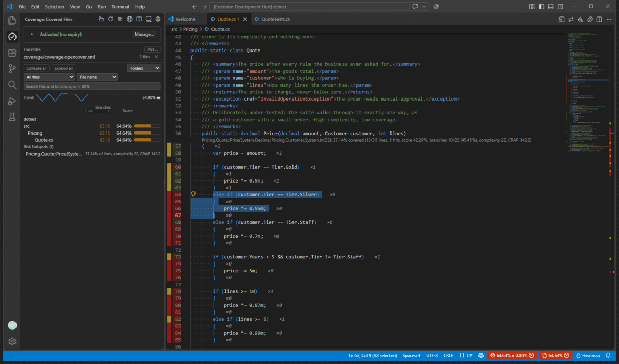Open the Coverage view in activity bar
The height and width of the screenshot is (364, 619).
[12, 37]
